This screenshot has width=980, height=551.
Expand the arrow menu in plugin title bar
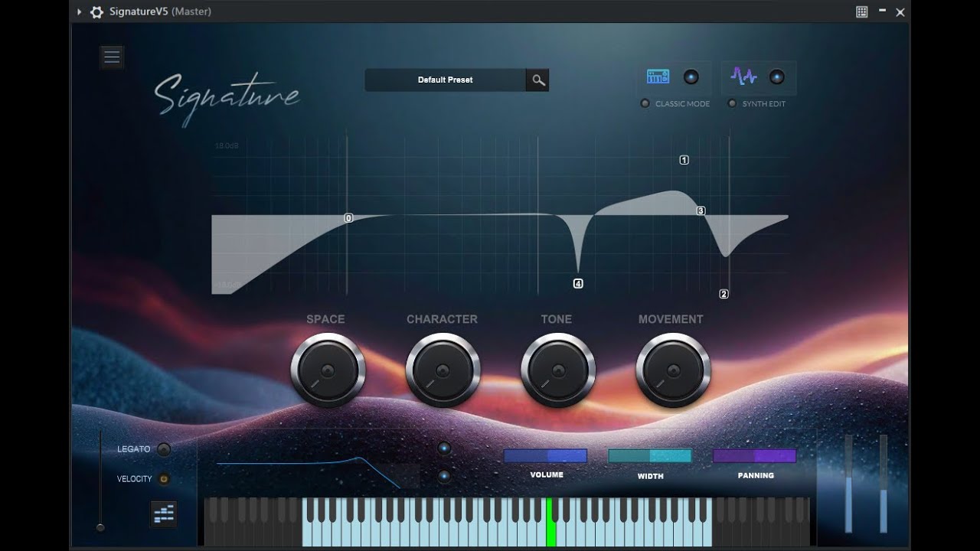(x=79, y=12)
